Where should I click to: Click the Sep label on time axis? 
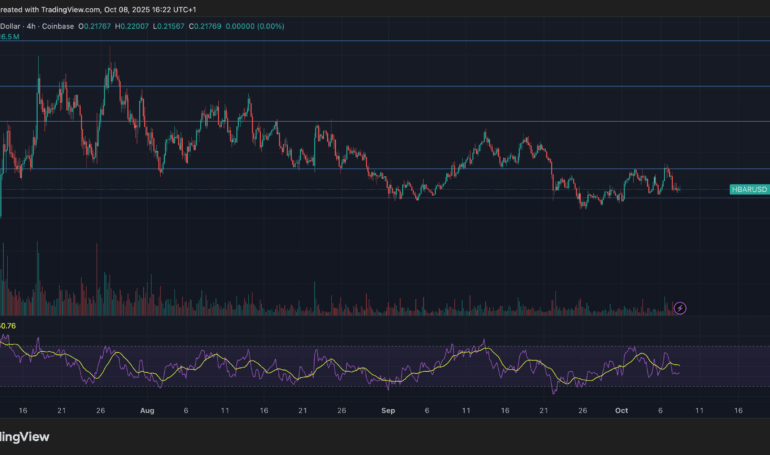click(x=389, y=410)
